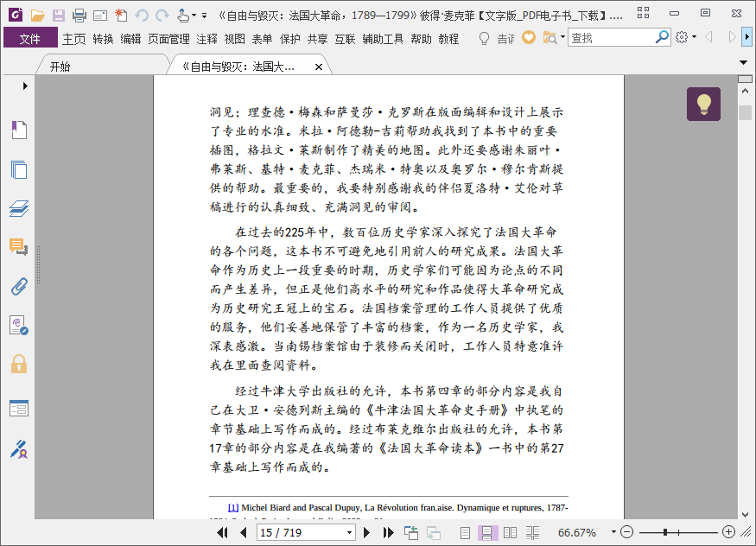
Task: Open the digital signatures pen panel
Action: point(19,448)
